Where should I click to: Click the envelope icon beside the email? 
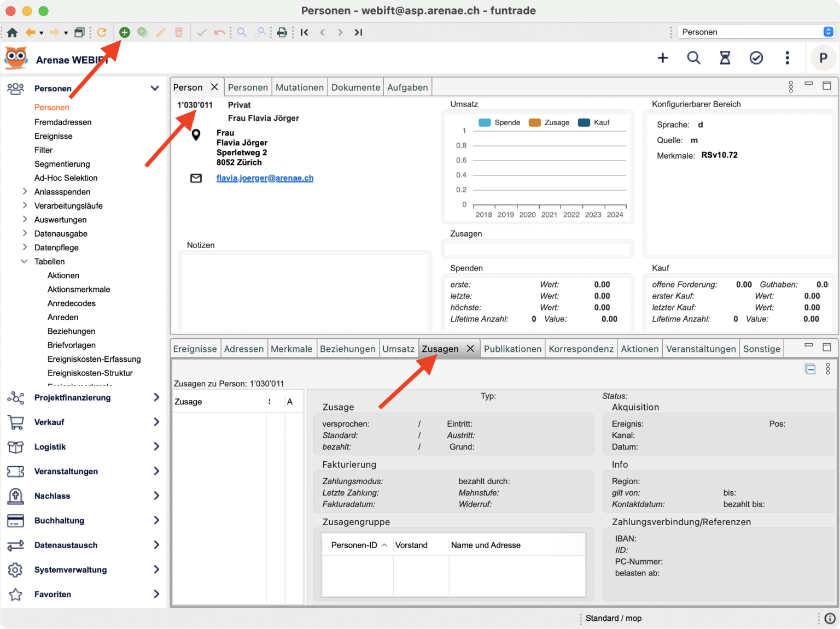(x=196, y=178)
